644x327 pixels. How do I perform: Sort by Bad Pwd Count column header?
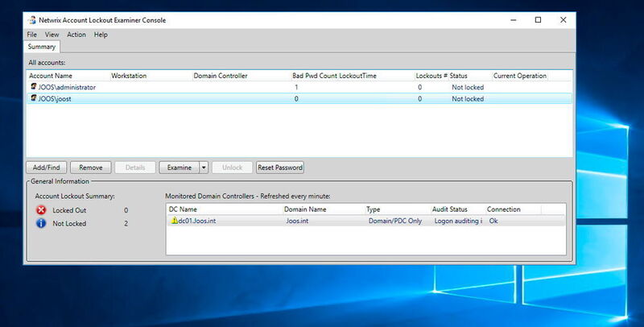tap(316, 76)
